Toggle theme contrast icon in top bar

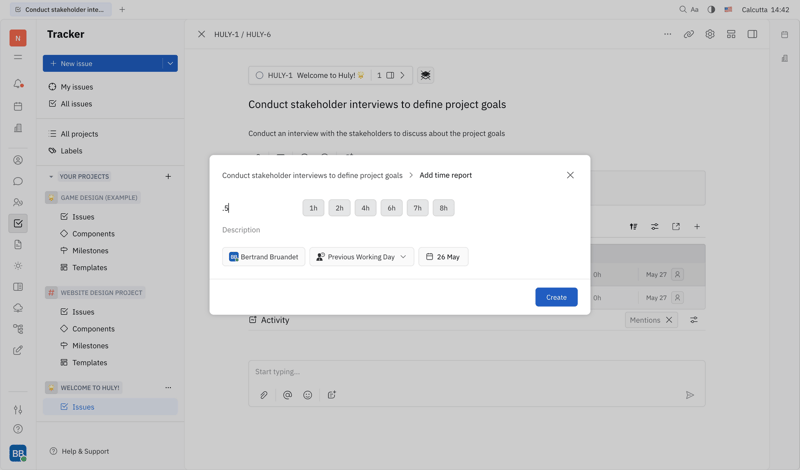point(711,10)
